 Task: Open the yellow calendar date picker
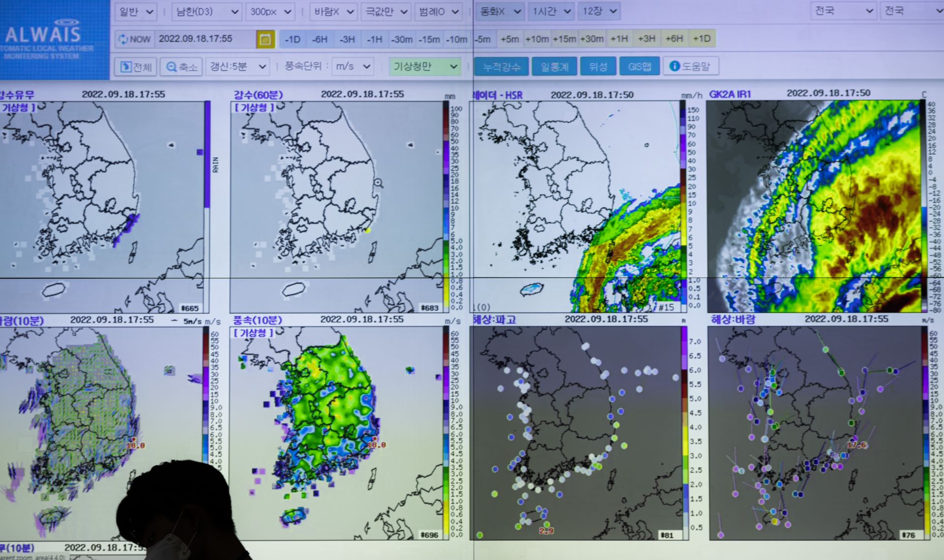[265, 39]
